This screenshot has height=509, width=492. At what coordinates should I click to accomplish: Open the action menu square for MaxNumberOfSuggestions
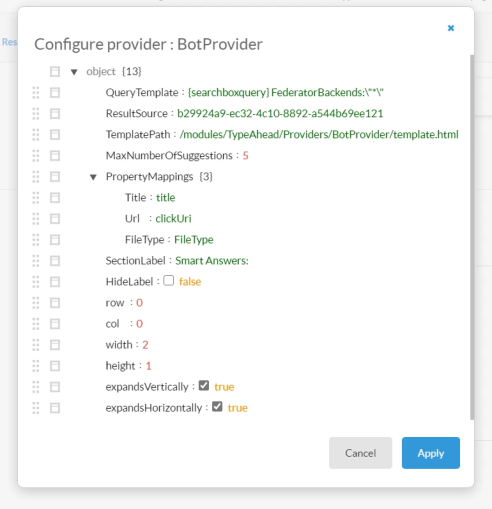55,156
